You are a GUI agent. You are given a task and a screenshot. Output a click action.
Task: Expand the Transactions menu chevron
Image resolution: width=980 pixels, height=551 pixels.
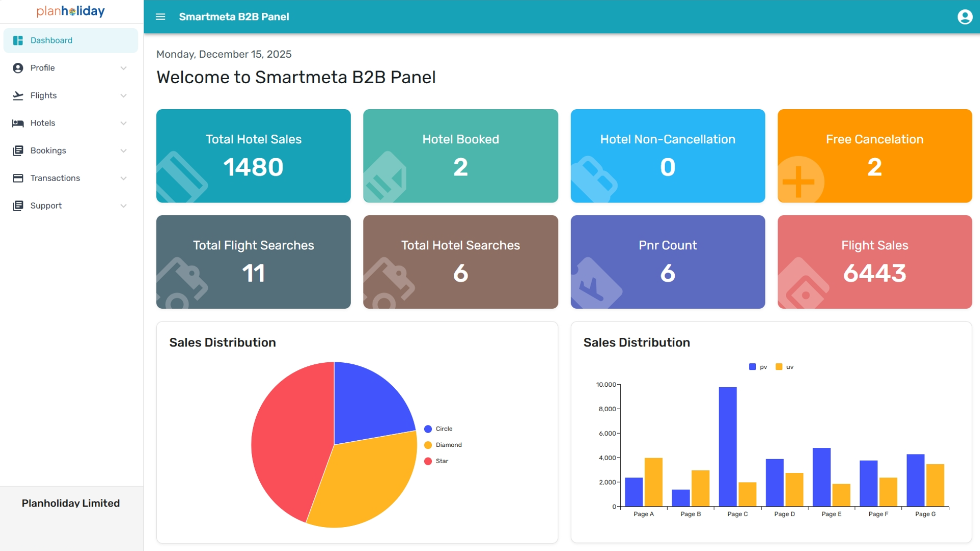(x=124, y=178)
